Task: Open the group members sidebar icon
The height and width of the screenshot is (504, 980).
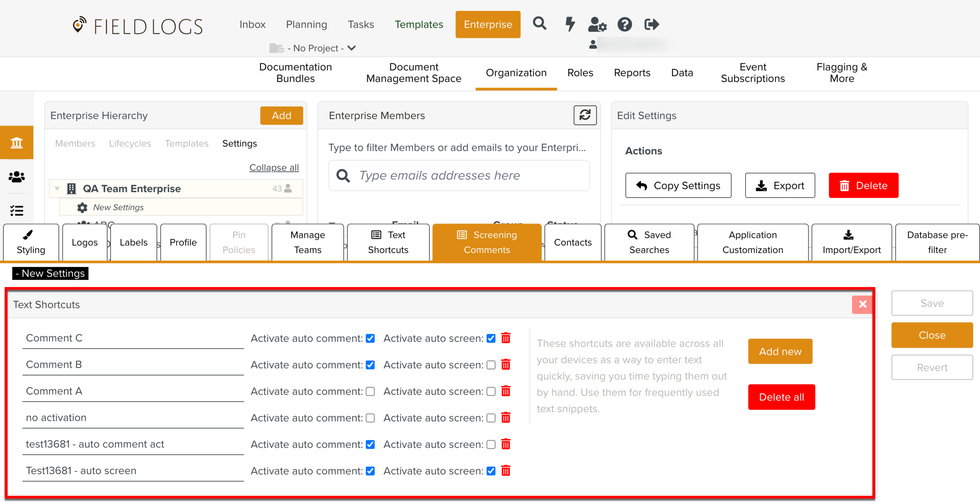Action: pos(16,177)
